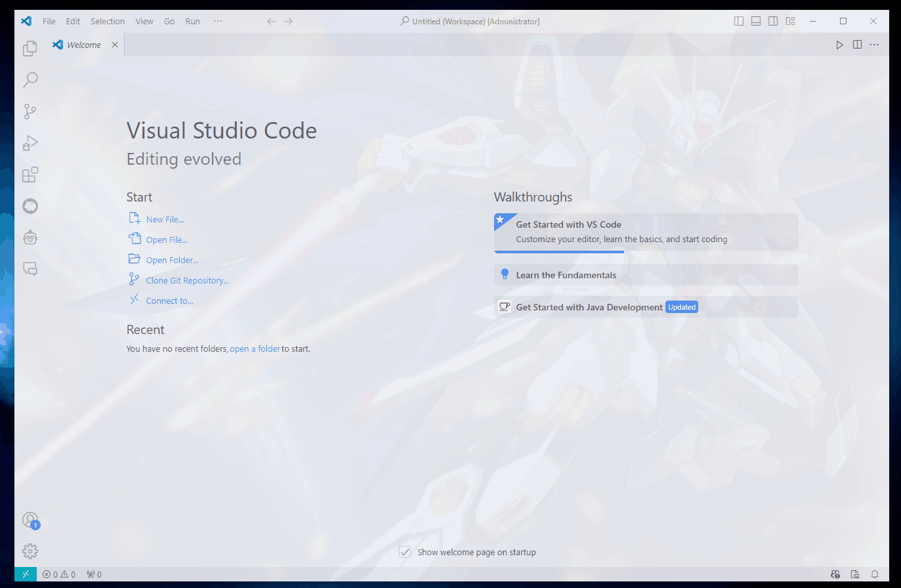Click the Start heading
The image size is (901, 588).
139,197
